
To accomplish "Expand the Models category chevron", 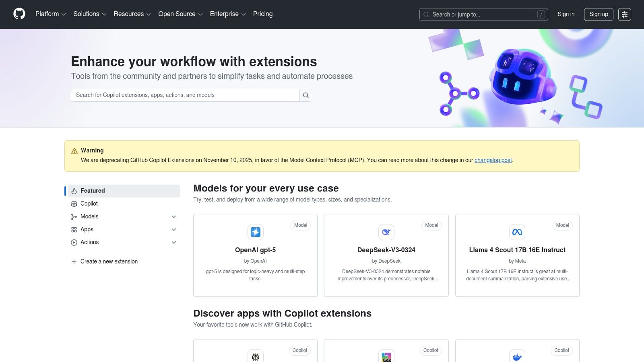I will pos(174,216).
